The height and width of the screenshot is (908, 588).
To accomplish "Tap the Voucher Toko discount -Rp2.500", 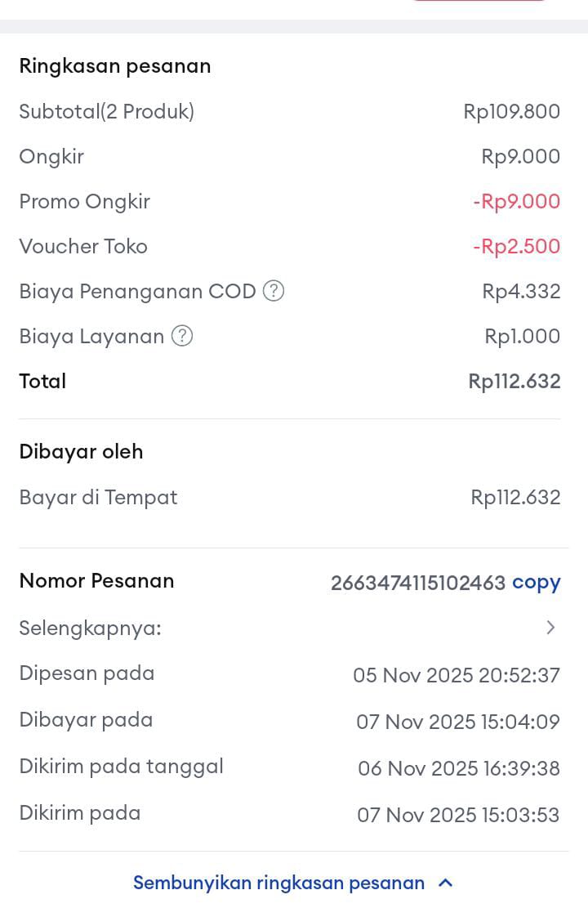I will [516, 246].
